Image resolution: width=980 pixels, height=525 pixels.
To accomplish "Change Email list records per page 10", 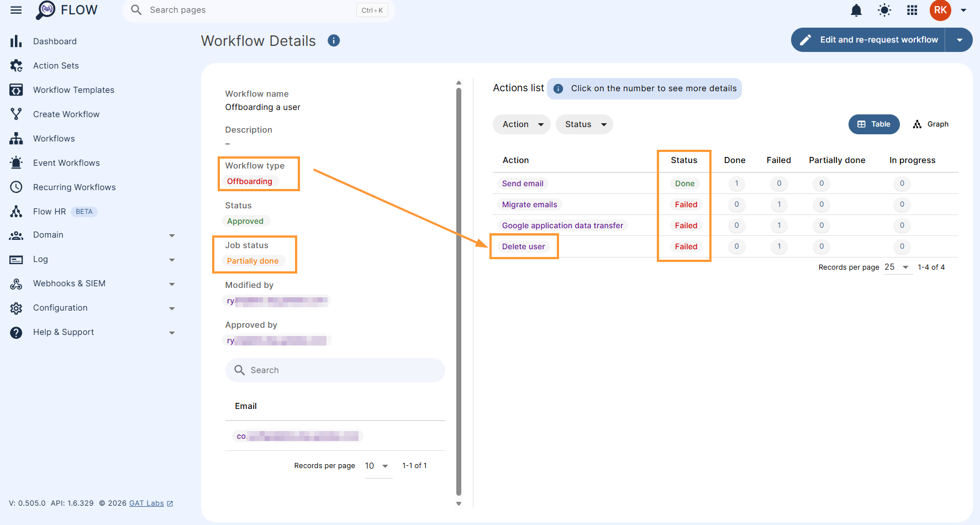I will pos(378,466).
